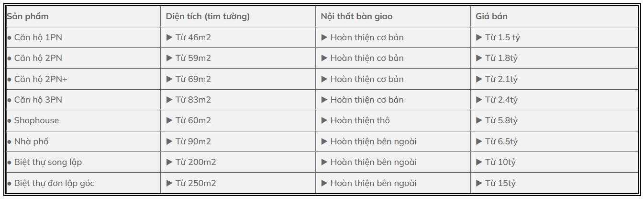Click the "Căn hộ 1PN" product cell
Viewport: 644px width, 199px height.
point(38,37)
